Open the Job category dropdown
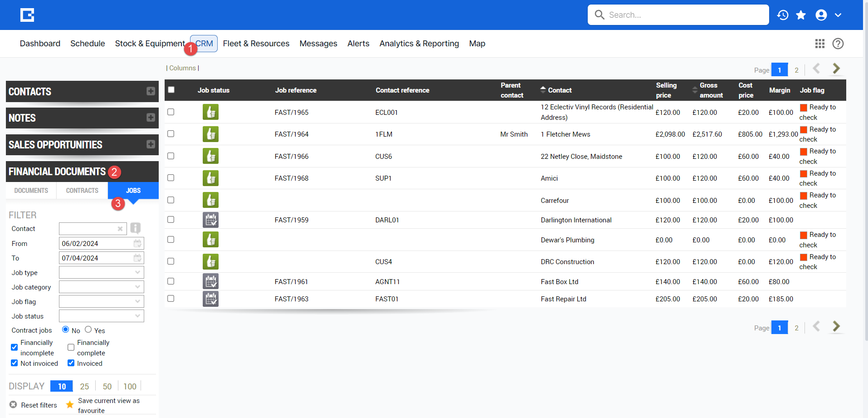This screenshot has width=868, height=418. 102,287
